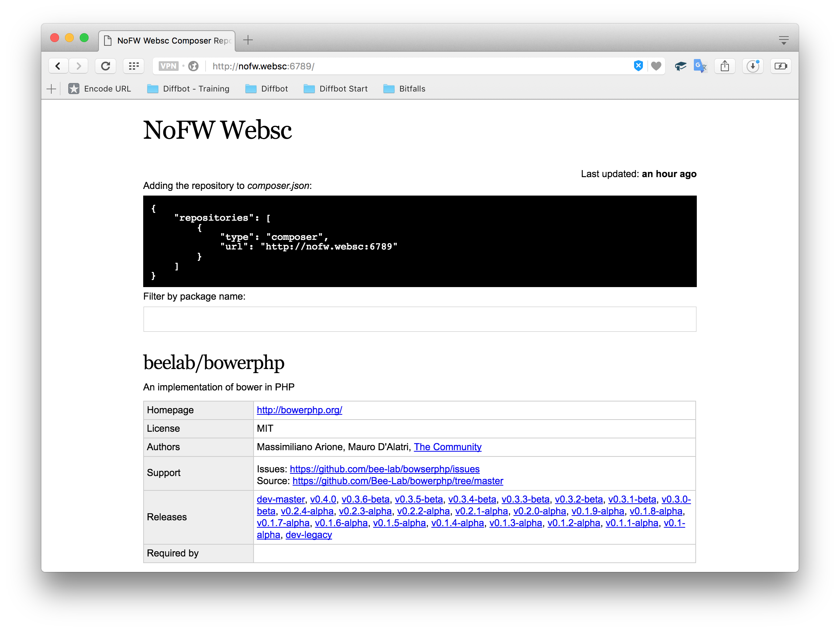Open the Diffbot Start bookmarks folder

336,89
